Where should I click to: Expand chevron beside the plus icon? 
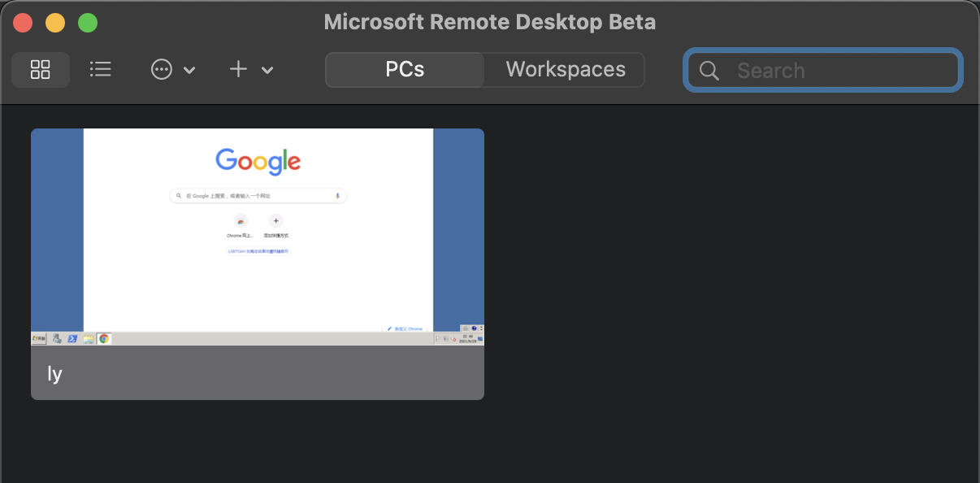pos(267,71)
